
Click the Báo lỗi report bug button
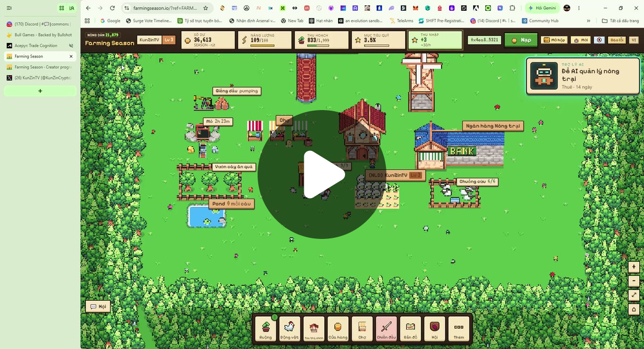click(617, 40)
